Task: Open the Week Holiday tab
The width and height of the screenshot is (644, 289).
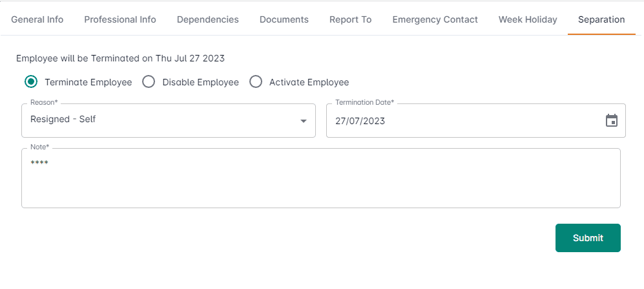Action: click(x=528, y=19)
